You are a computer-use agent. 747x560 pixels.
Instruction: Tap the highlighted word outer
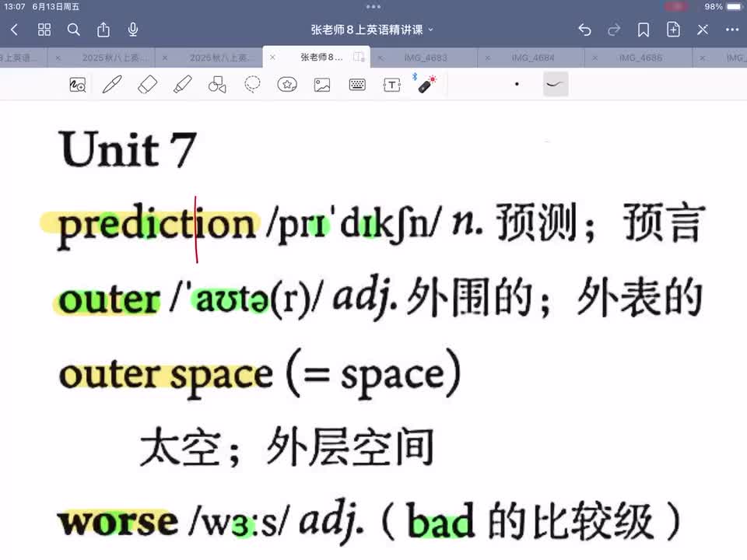109,300
